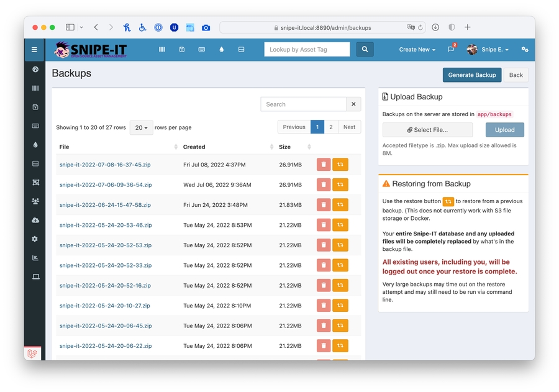The image size is (559, 392).
Task: Open the alerts flag notifications
Action: [451, 50]
